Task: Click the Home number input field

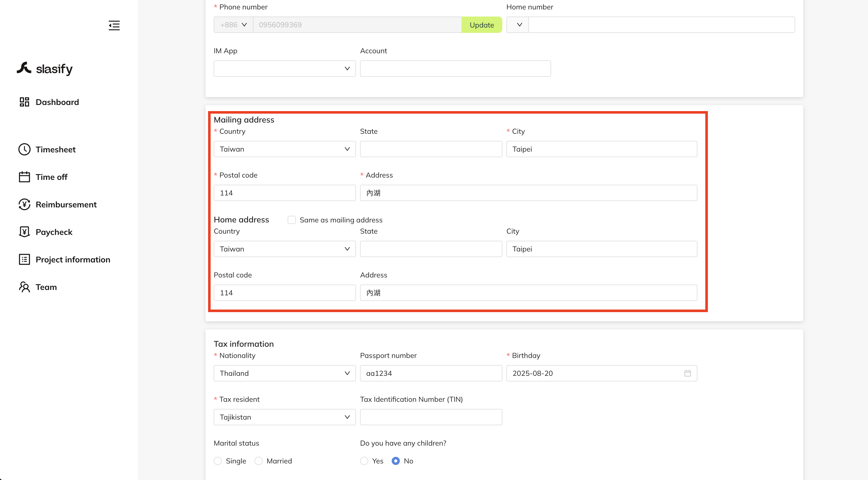Action: pos(661,25)
